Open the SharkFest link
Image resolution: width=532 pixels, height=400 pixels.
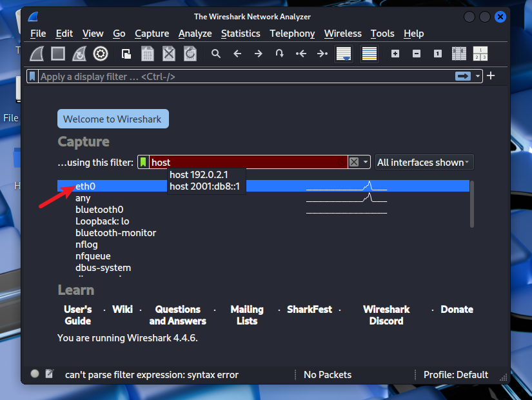pos(310,309)
